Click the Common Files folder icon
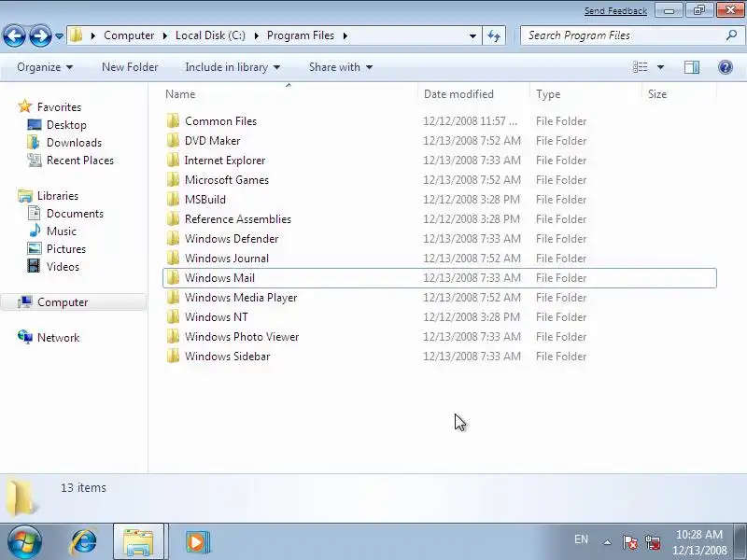This screenshot has height=560, width=747. [x=173, y=121]
